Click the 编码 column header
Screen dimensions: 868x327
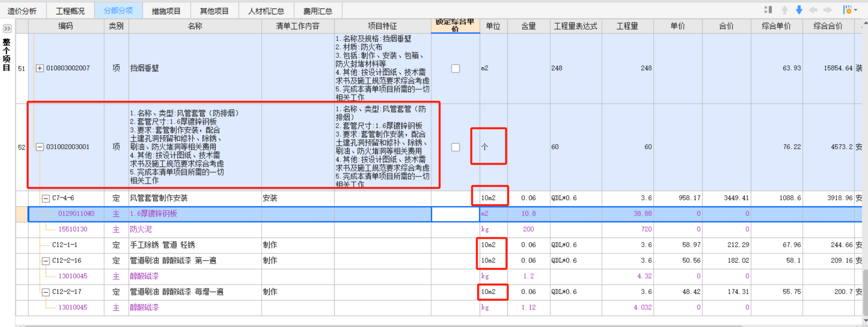(x=66, y=26)
